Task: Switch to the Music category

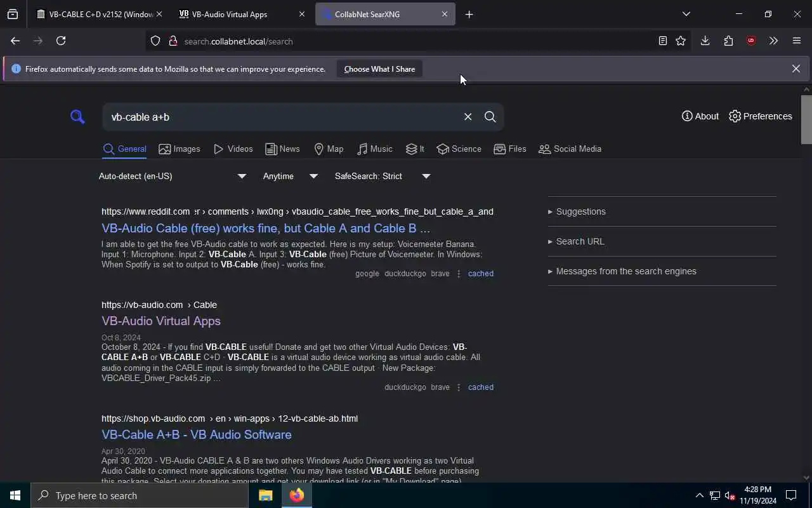Action: pyautogui.click(x=374, y=149)
